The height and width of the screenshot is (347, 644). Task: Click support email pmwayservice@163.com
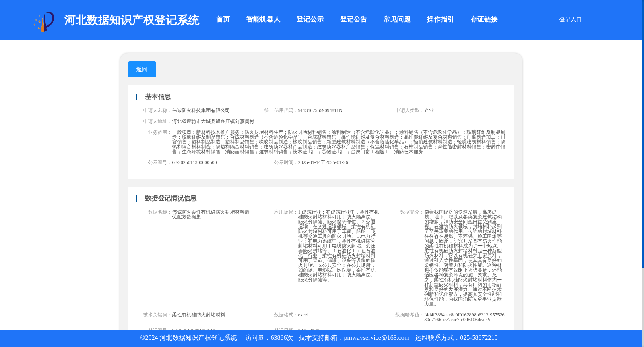click(x=376, y=338)
